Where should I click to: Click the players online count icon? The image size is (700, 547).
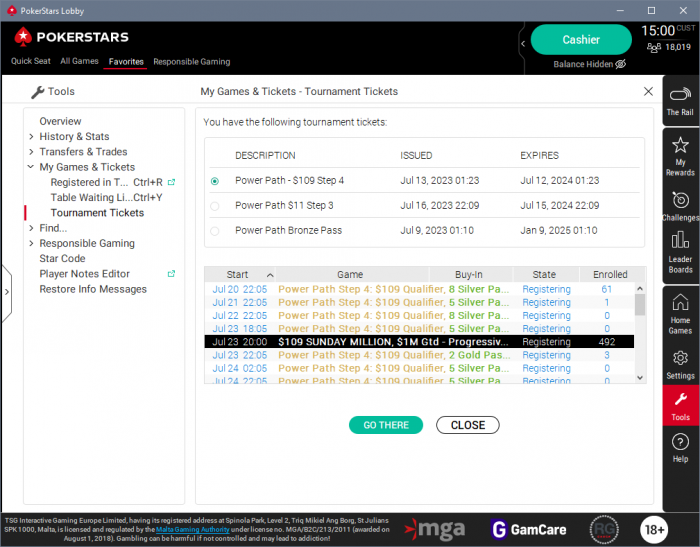[x=654, y=47]
